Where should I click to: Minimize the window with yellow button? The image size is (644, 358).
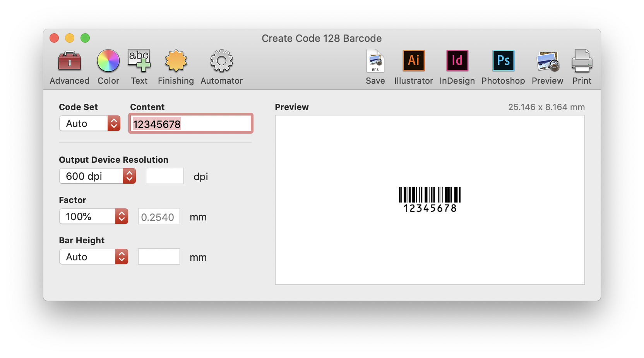[x=70, y=38]
